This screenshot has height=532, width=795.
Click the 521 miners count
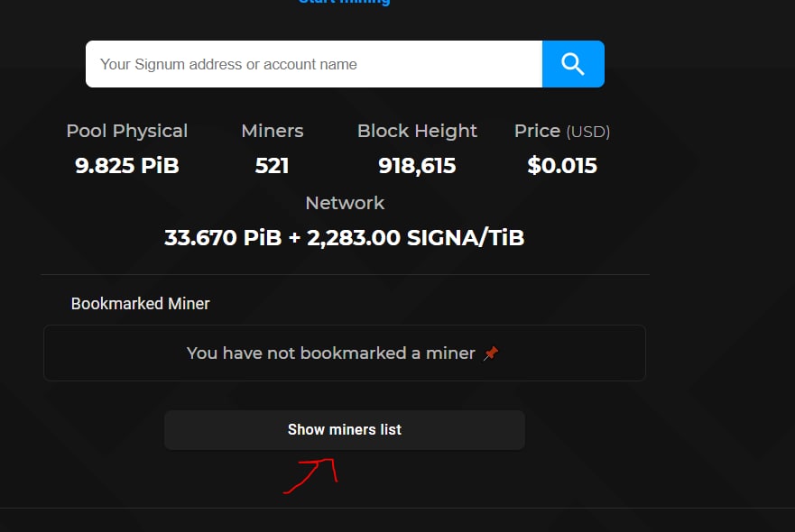[272, 166]
